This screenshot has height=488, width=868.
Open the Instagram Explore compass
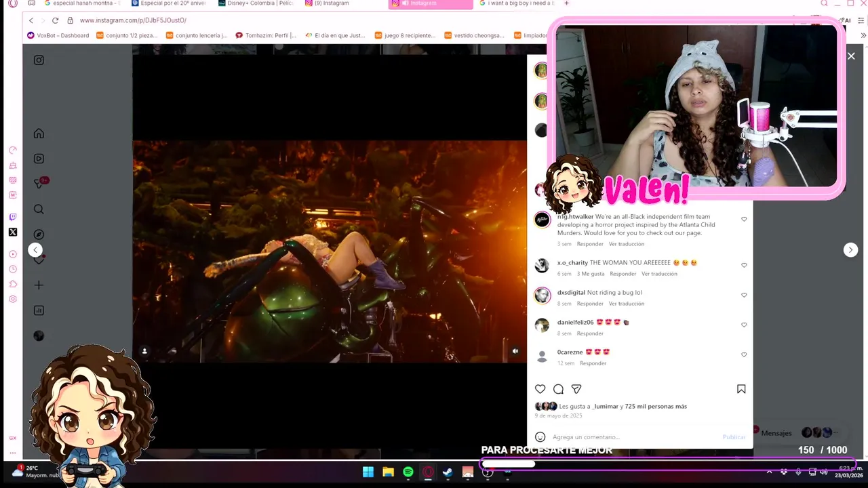pyautogui.click(x=39, y=235)
